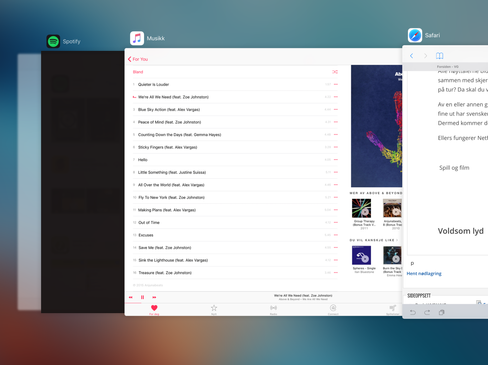Open the Burn the Sky album thumbnail
488x365 pixels.
392,255
